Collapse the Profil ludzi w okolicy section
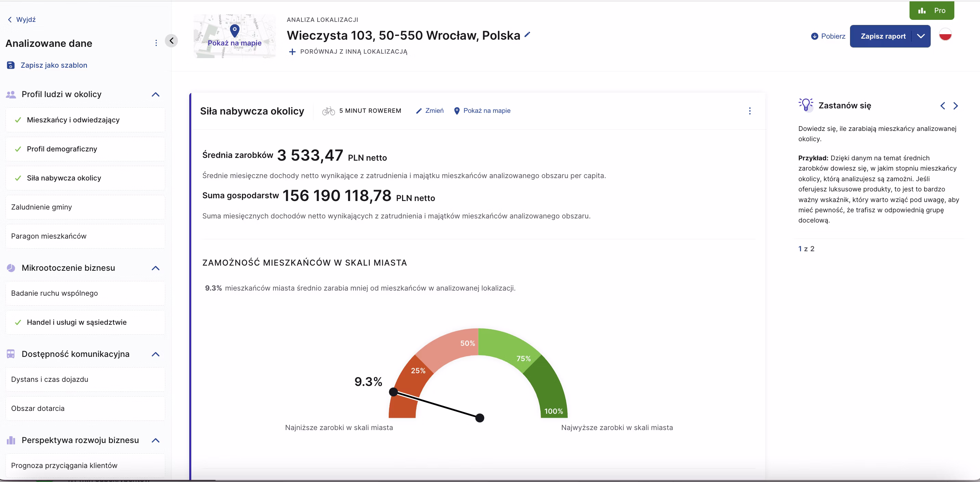The height and width of the screenshot is (482, 980). point(155,95)
